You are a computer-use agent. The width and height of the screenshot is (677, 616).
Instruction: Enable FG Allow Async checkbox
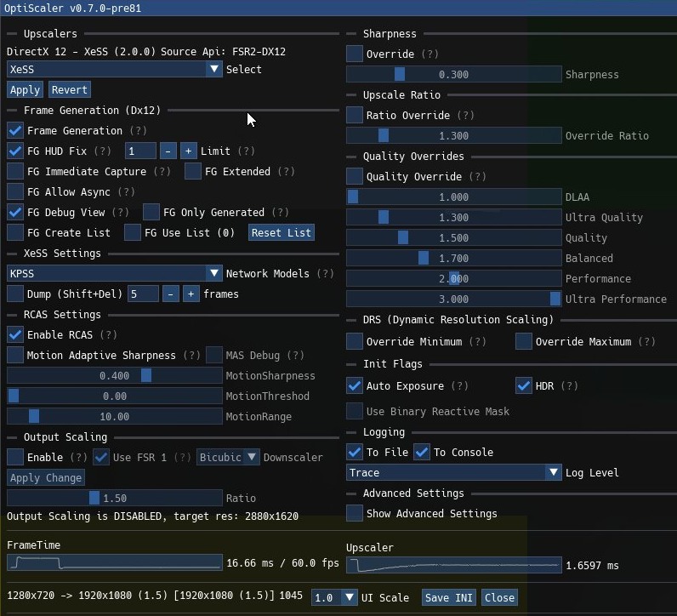(x=15, y=191)
